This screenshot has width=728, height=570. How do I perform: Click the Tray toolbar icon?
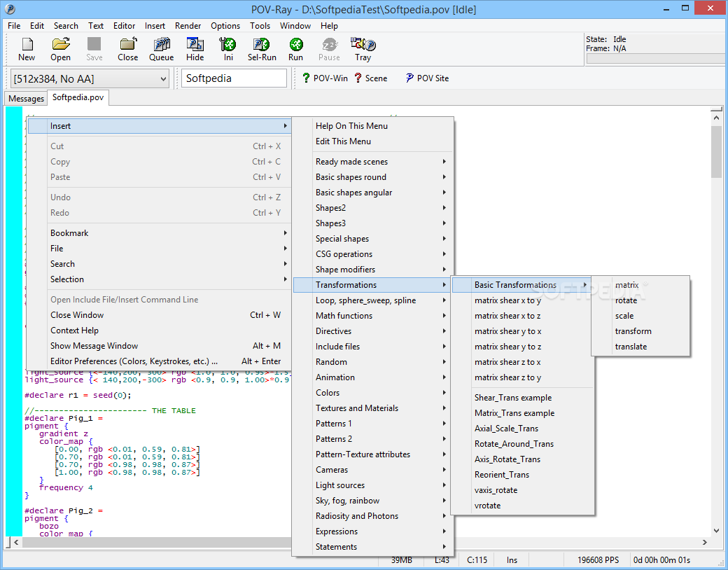coord(363,49)
